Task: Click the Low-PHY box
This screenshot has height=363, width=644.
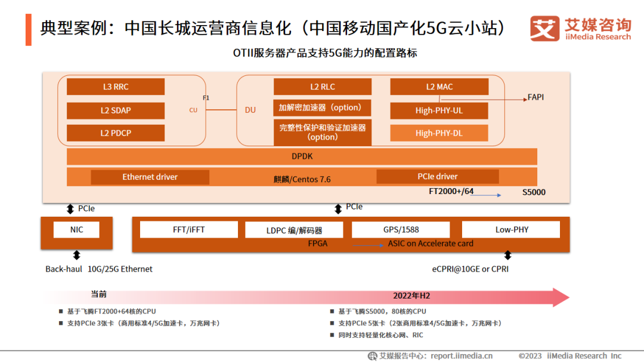Action: [x=511, y=230]
